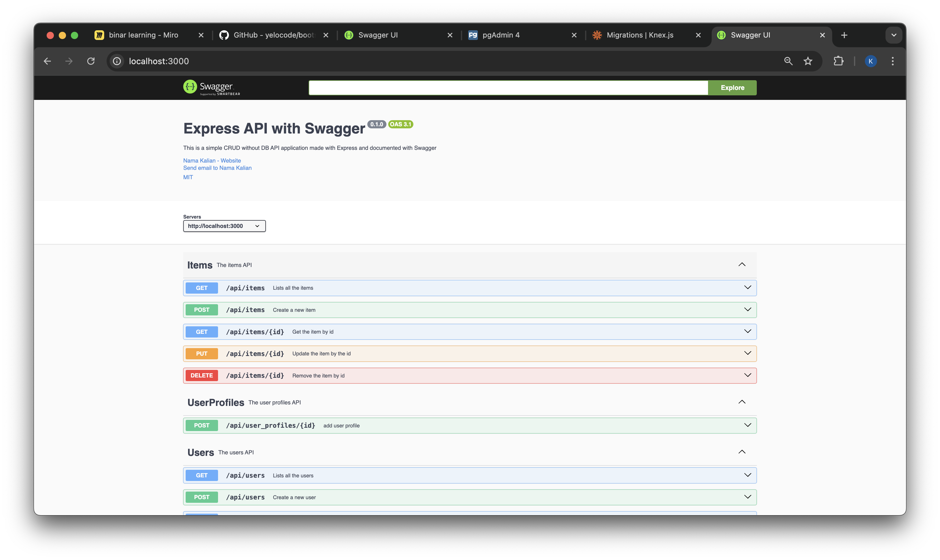Click the back navigation arrow
The image size is (940, 560).
(x=47, y=61)
